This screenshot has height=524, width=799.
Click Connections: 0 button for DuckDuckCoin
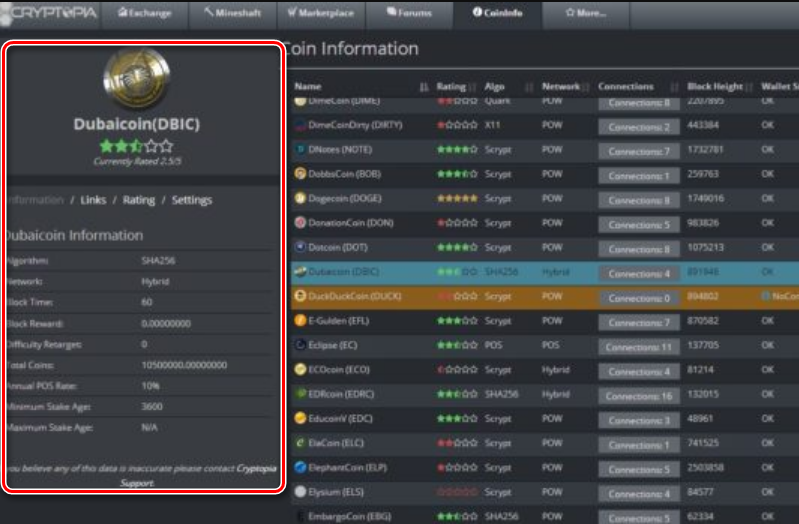[x=639, y=298]
